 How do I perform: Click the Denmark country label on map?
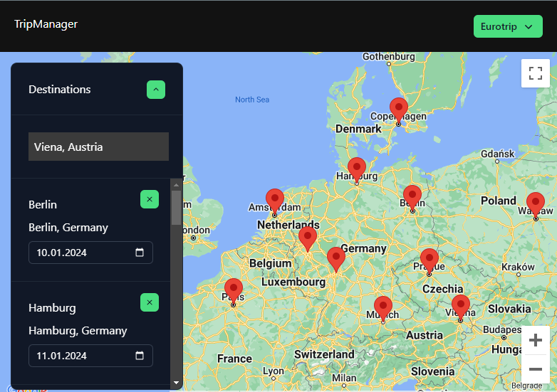[358, 129]
